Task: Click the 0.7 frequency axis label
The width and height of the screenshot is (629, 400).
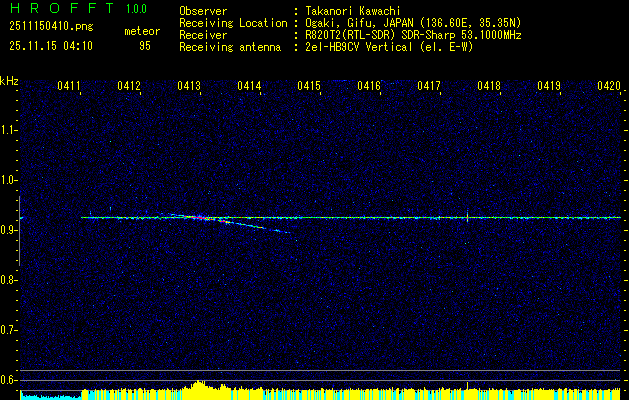Action: point(9,329)
